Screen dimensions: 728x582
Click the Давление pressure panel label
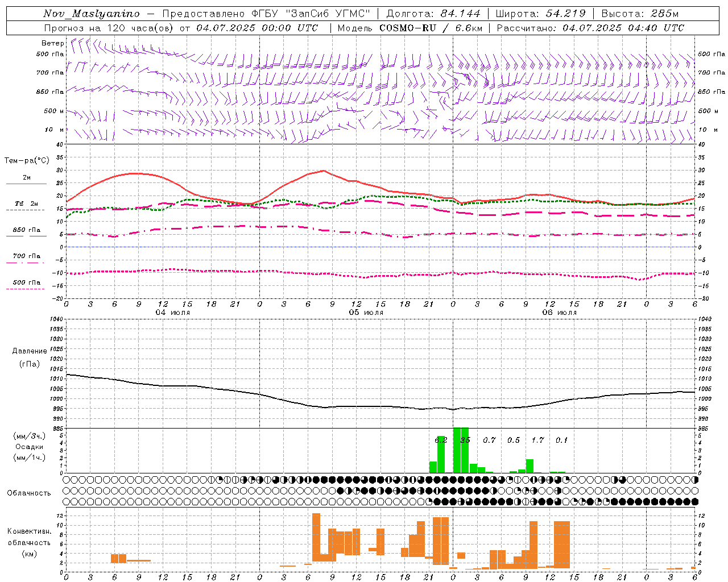point(30,351)
